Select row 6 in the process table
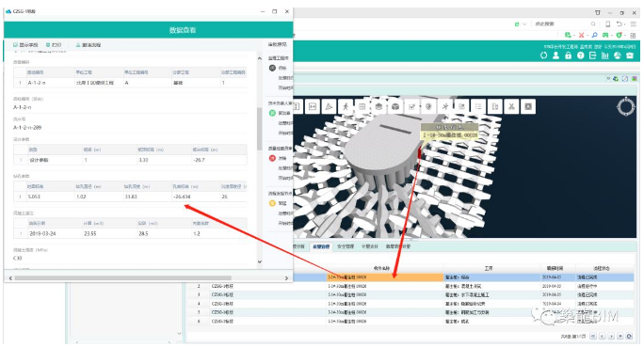This screenshot has height=347, width=644. [411, 322]
